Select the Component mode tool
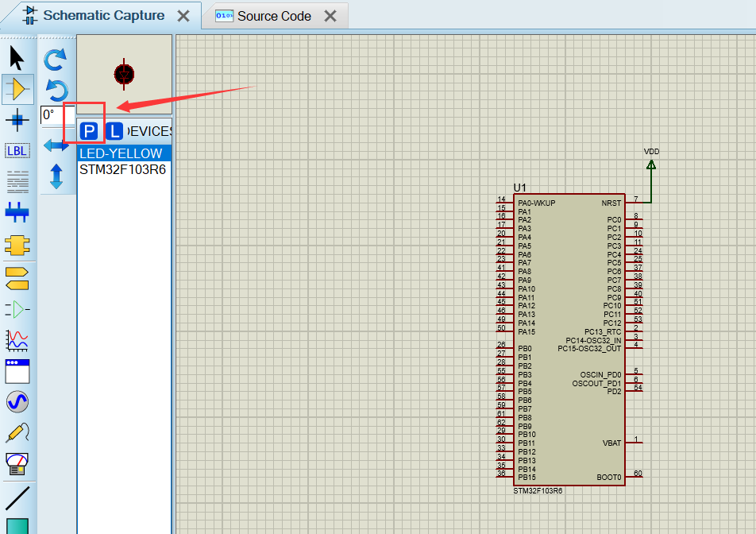 [x=17, y=89]
